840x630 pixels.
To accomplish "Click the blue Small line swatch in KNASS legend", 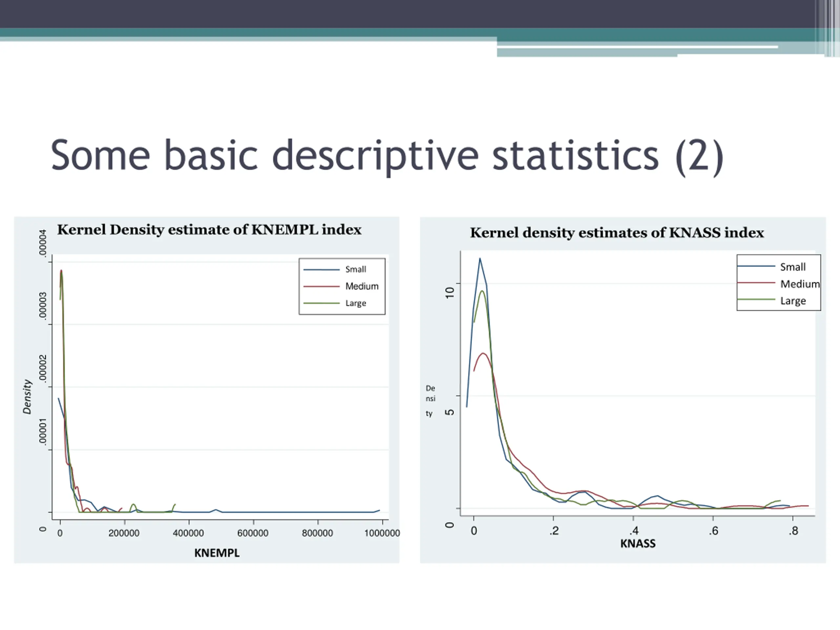I will point(756,266).
